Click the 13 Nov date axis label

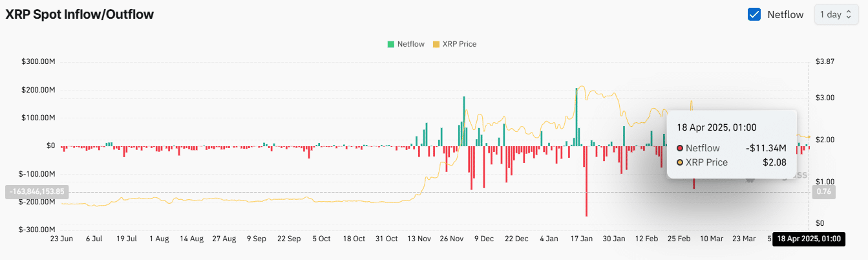click(x=419, y=239)
